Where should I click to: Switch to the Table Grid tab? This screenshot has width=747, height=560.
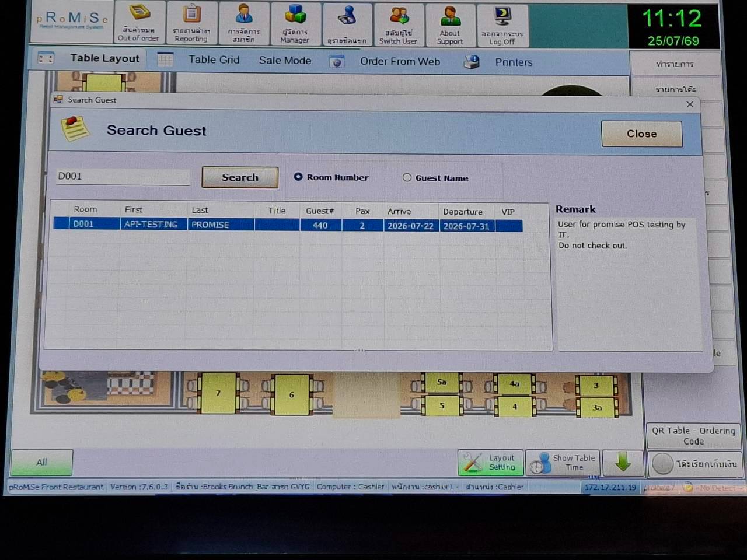214,60
